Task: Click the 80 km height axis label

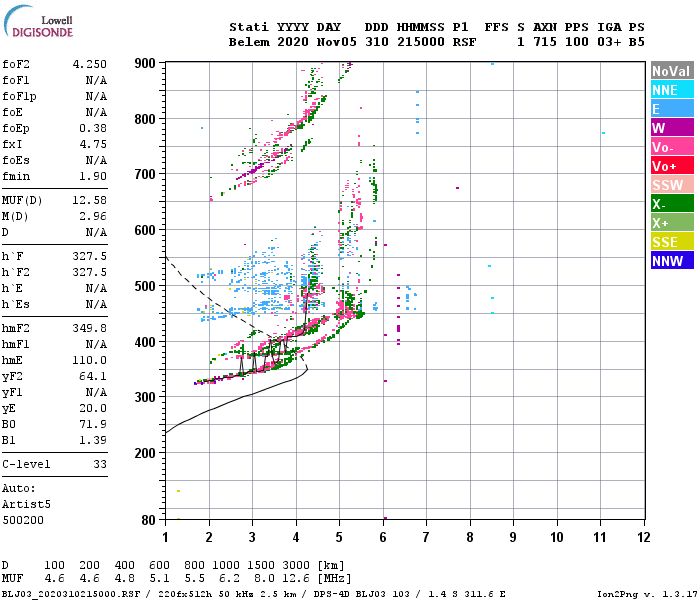Action: (149, 520)
